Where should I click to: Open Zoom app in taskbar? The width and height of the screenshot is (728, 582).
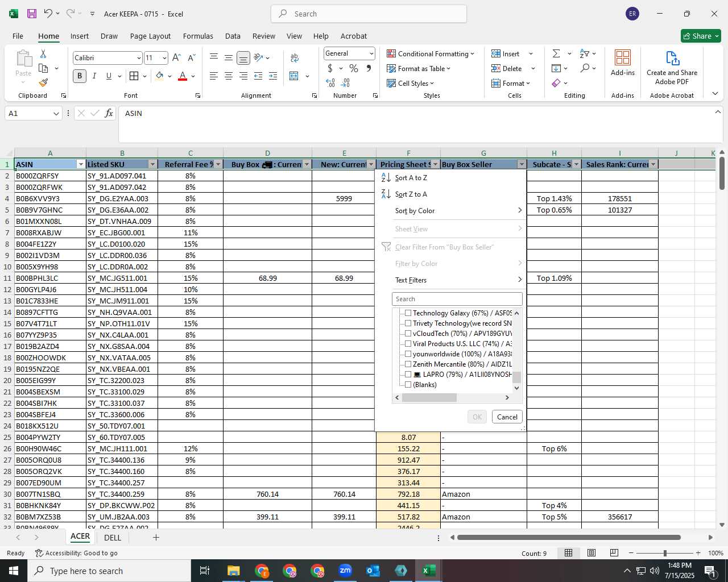[345, 571]
